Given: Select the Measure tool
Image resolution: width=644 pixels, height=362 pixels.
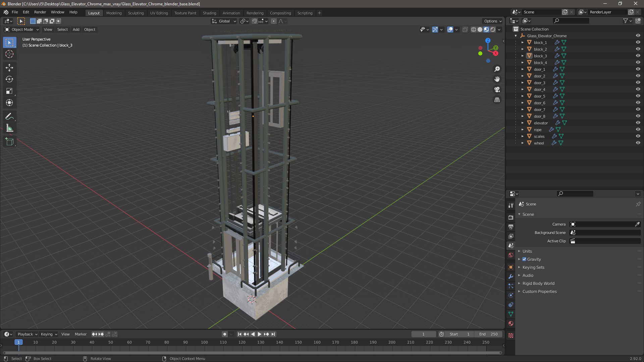Looking at the screenshot, I should point(9,128).
